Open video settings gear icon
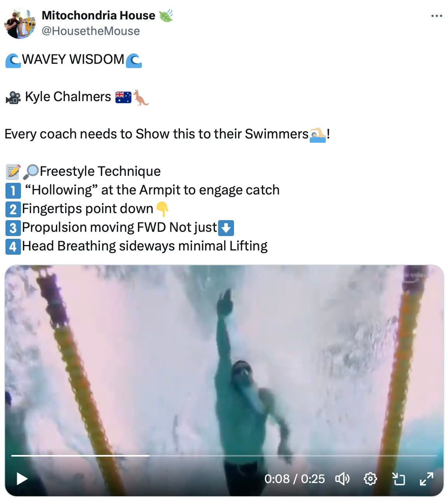The height and width of the screenshot is (504, 447). 370,479
